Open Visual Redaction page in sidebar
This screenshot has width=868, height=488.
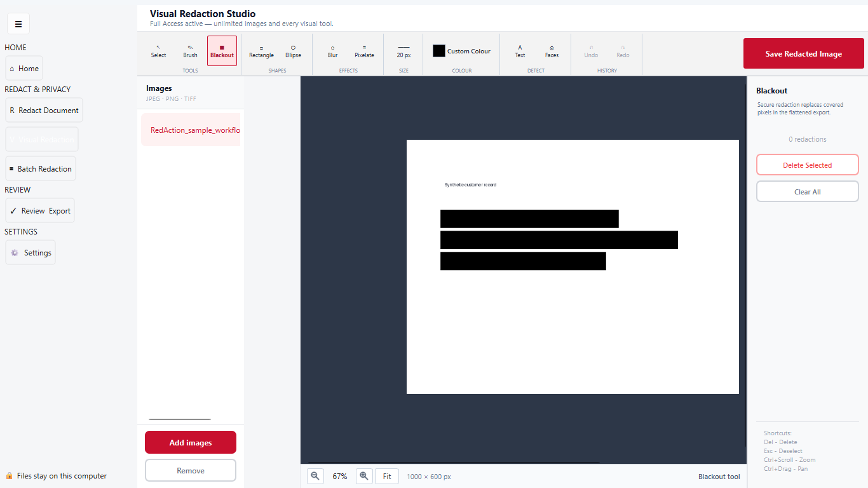42,139
